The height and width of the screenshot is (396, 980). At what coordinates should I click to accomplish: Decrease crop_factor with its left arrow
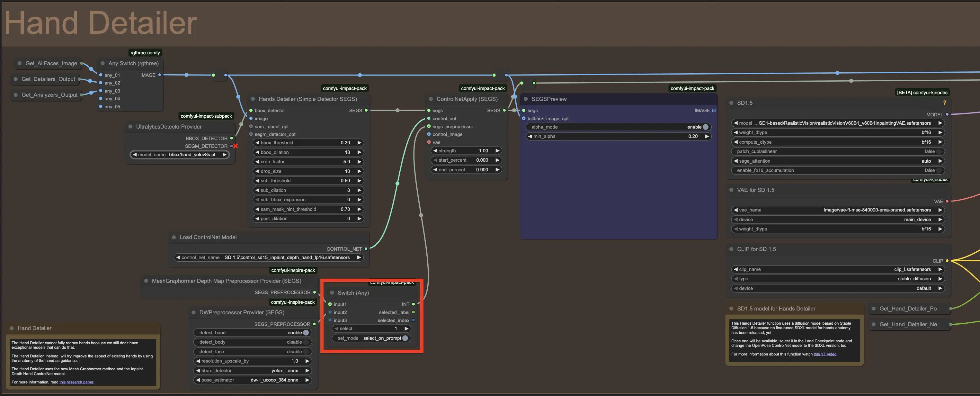click(258, 162)
